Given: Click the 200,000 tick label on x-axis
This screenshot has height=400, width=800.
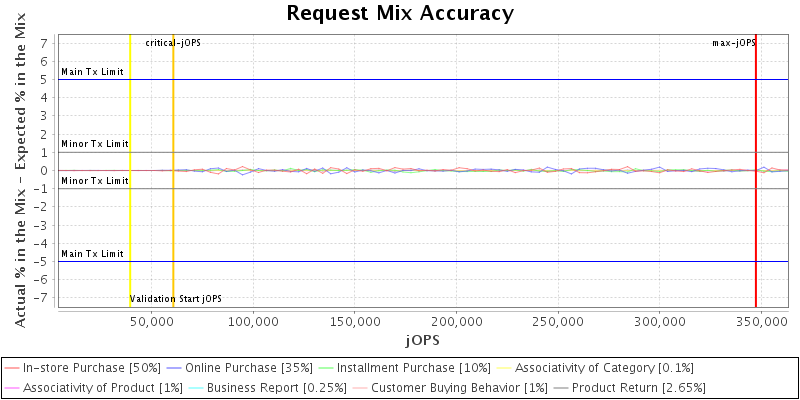Looking at the screenshot, I should (x=456, y=322).
